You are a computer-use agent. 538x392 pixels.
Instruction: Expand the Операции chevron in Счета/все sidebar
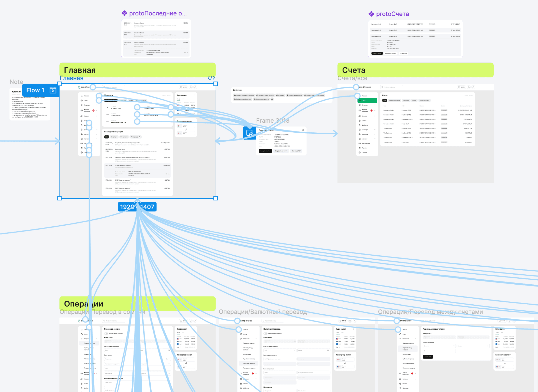[375, 105]
